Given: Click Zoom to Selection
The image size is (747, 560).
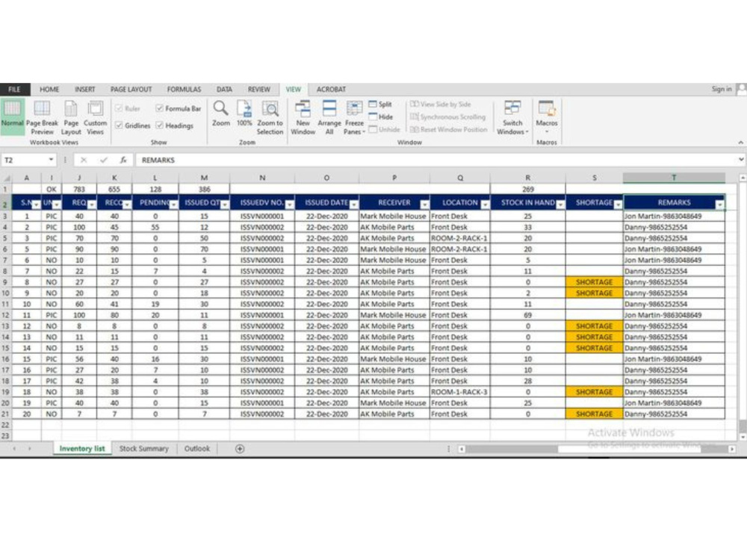Looking at the screenshot, I should pos(270,118).
